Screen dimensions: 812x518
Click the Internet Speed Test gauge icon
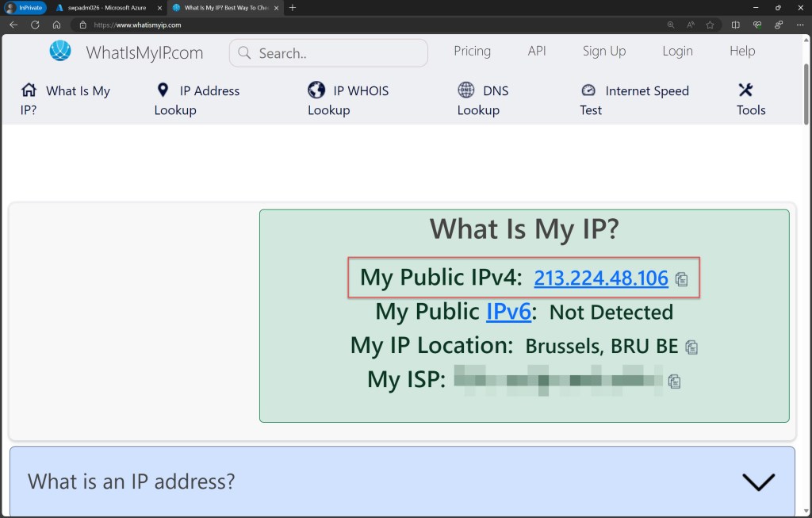588,90
